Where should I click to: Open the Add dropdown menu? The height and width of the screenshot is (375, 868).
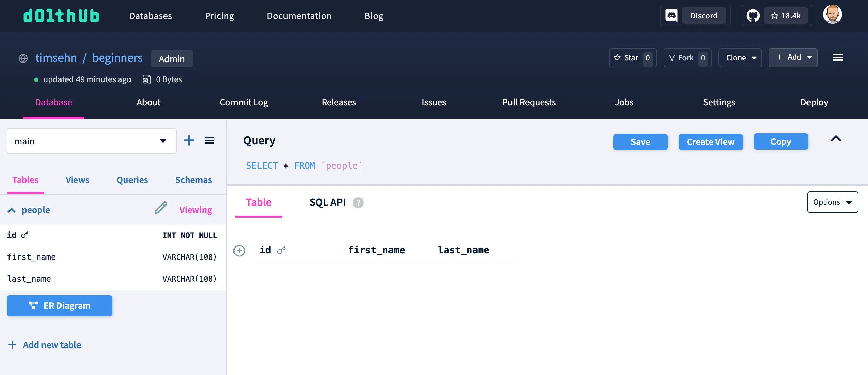pos(793,57)
